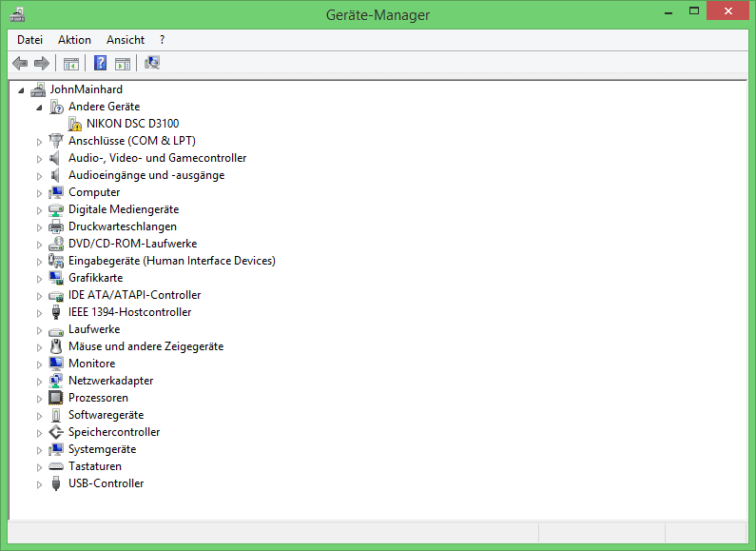Expand the Systemgeräte node
The image size is (756, 551).
click(x=39, y=450)
